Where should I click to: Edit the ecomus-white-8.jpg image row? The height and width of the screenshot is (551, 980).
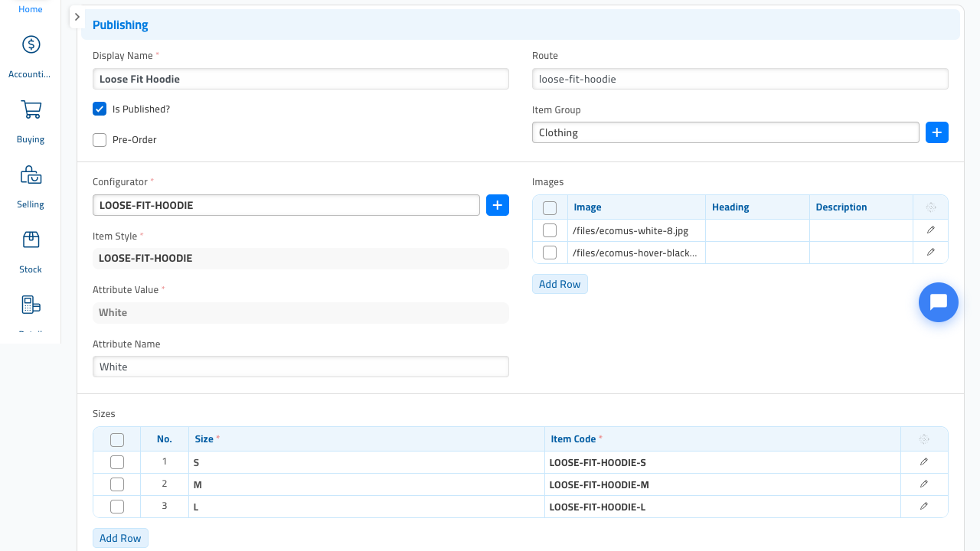click(x=931, y=230)
